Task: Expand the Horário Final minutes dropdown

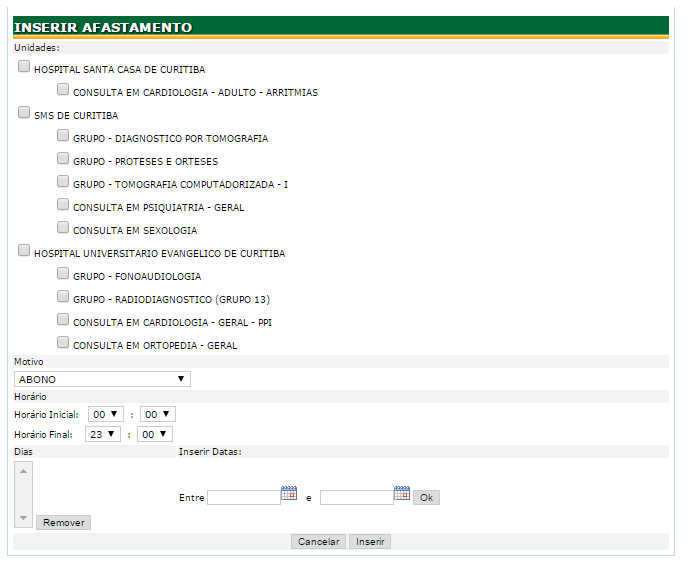Action: pyautogui.click(x=154, y=434)
